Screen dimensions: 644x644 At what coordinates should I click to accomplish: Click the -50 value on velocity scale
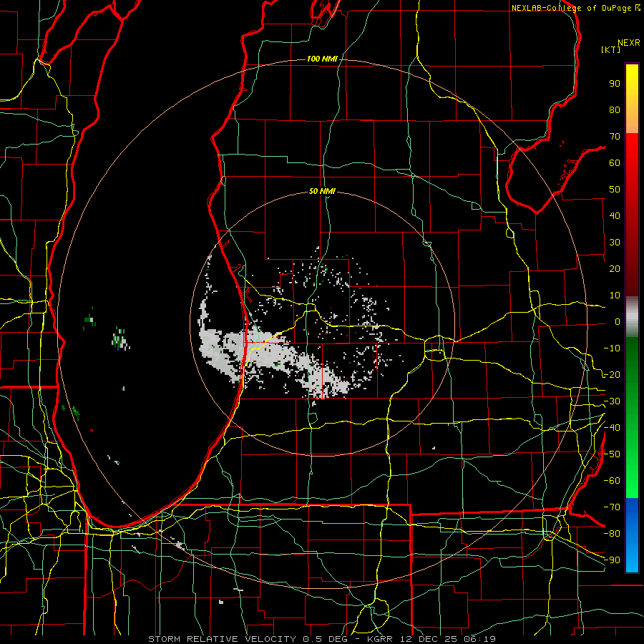pos(612,454)
